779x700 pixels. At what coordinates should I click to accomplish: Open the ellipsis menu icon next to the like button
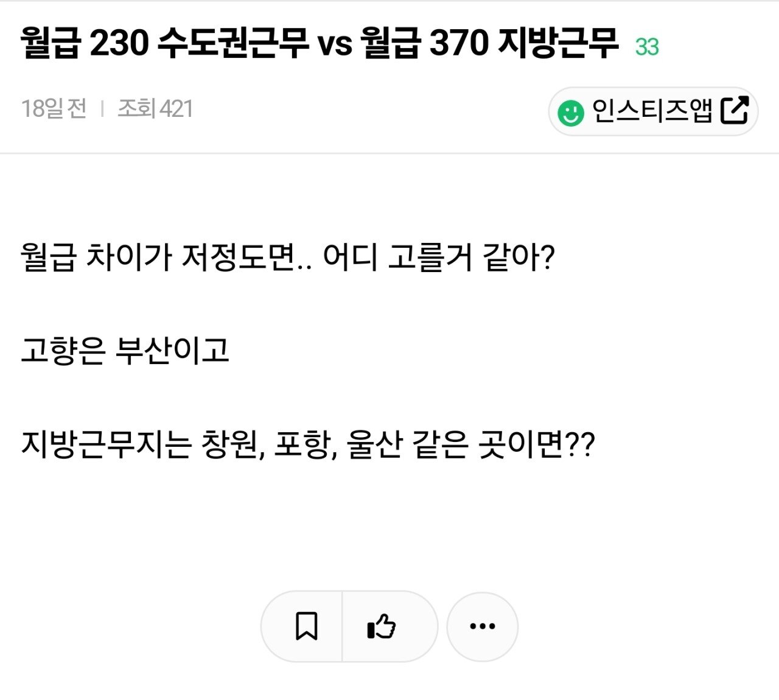(483, 625)
